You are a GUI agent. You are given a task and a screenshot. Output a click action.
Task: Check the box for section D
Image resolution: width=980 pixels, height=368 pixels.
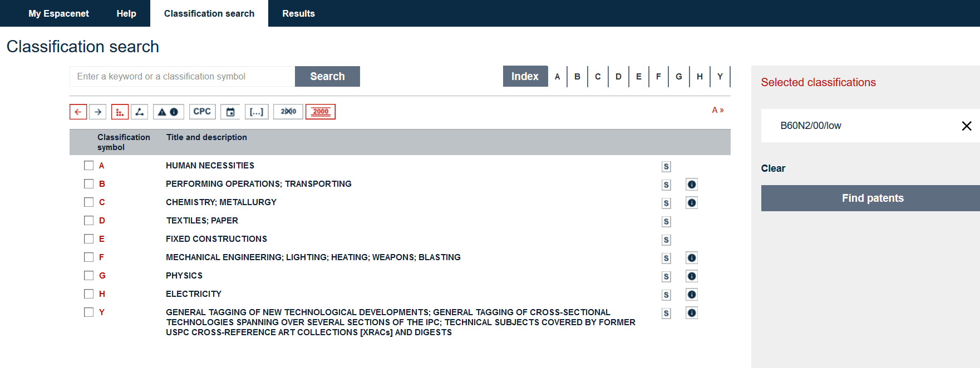[x=88, y=220]
